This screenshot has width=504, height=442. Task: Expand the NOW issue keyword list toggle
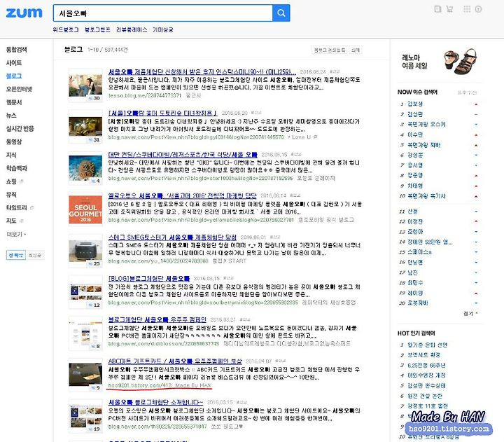[x=470, y=313]
